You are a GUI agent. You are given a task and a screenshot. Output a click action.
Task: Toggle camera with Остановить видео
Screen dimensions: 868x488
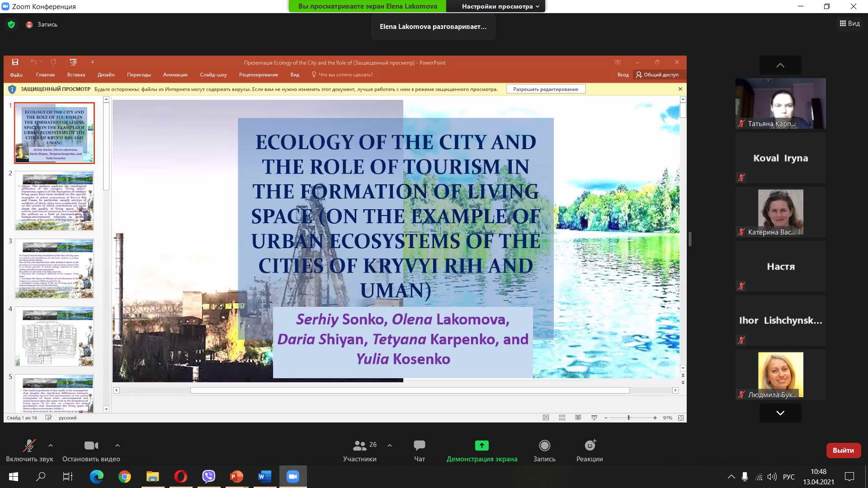91,446
